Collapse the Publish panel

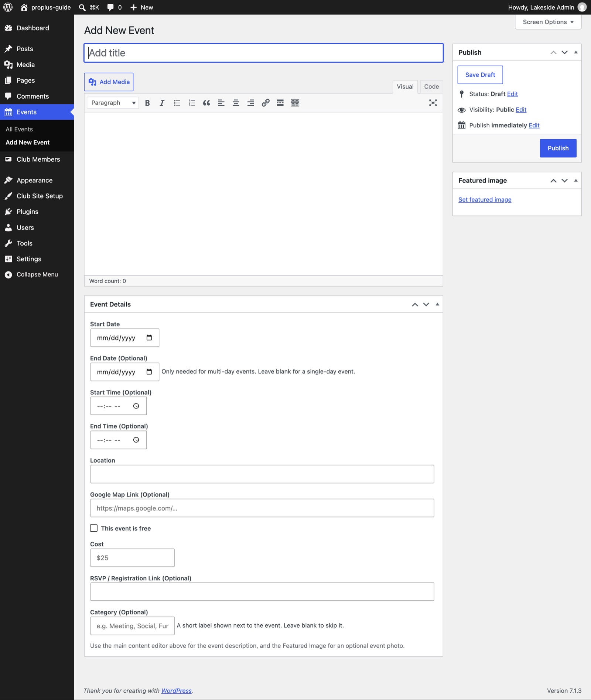tap(576, 52)
